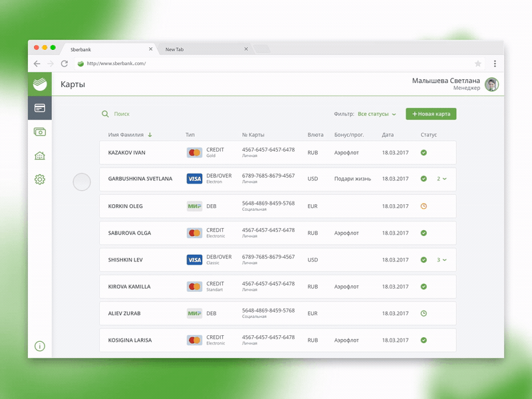Click the Малышева Светлана user name
The width and height of the screenshot is (532, 399).
[446, 80]
